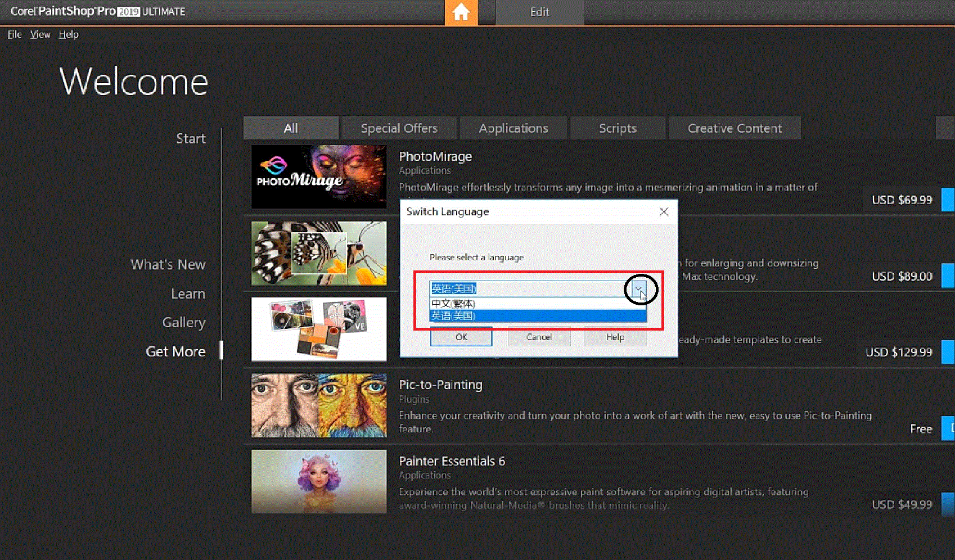Switch to the Edit workspace tab
Screen dimensions: 955x560
point(539,12)
